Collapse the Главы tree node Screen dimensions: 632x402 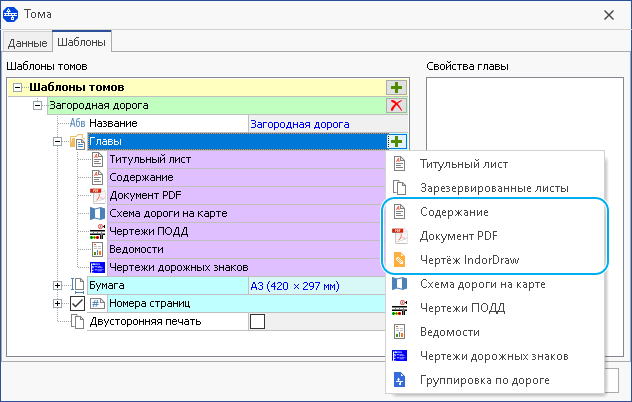(x=57, y=142)
